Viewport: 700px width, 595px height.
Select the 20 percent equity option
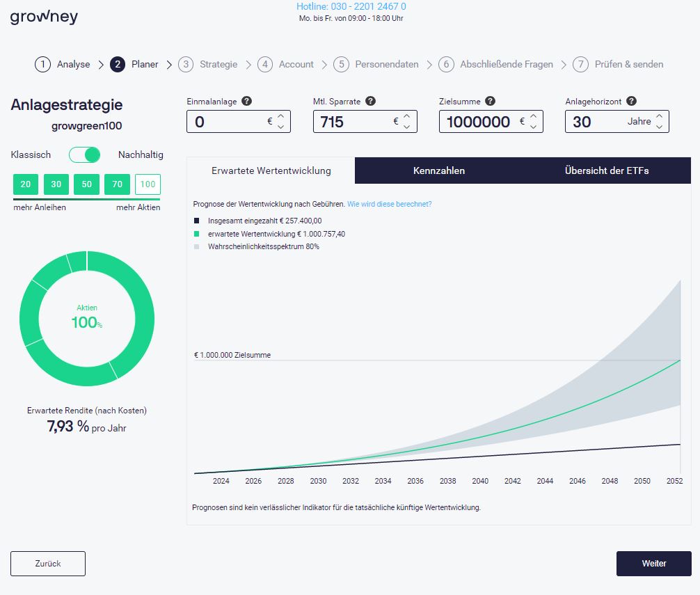(x=25, y=184)
